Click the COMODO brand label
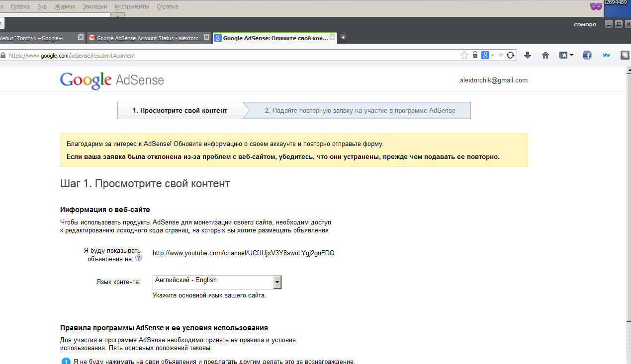This screenshot has height=364, width=631. [585, 25]
